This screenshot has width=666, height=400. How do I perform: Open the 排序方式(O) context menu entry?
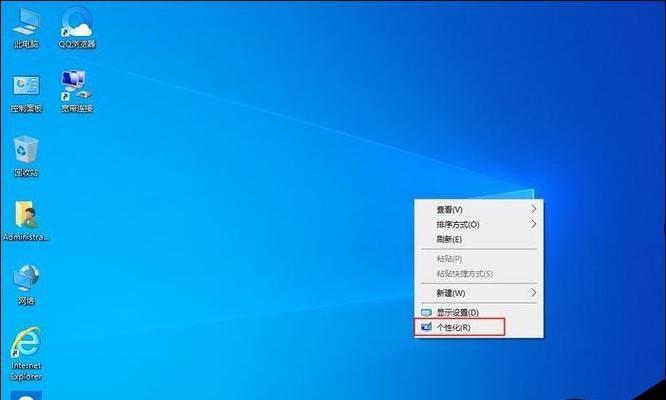point(479,224)
